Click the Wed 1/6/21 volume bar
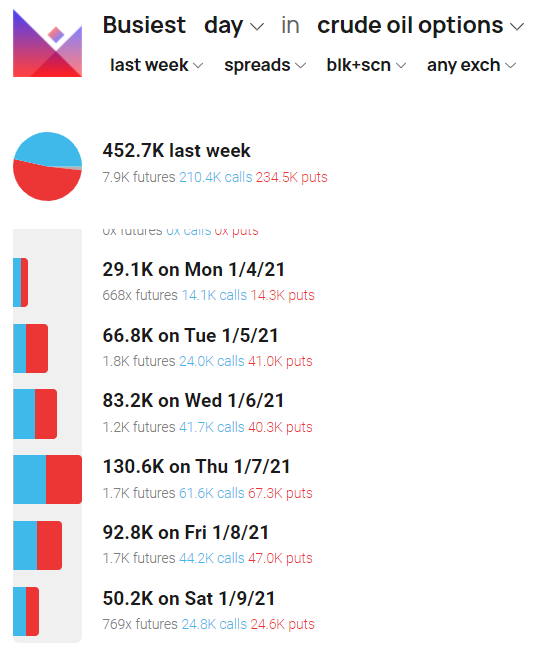Screen dimensions: 556x662 (35, 414)
